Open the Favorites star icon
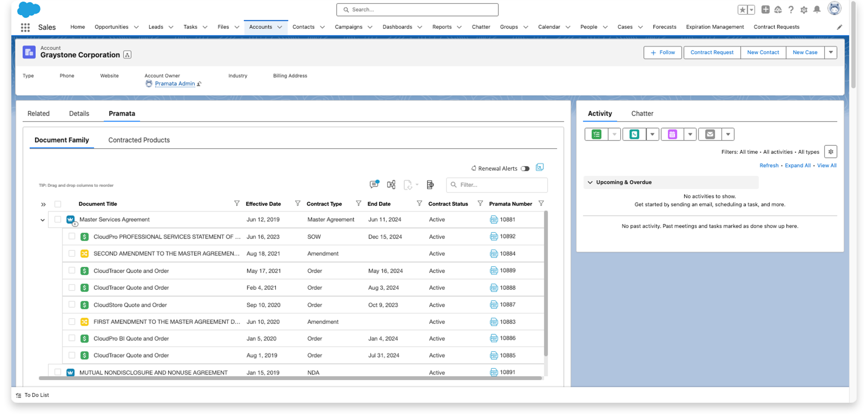Image resolution: width=868 pixels, height=418 pixels. pos(743,10)
